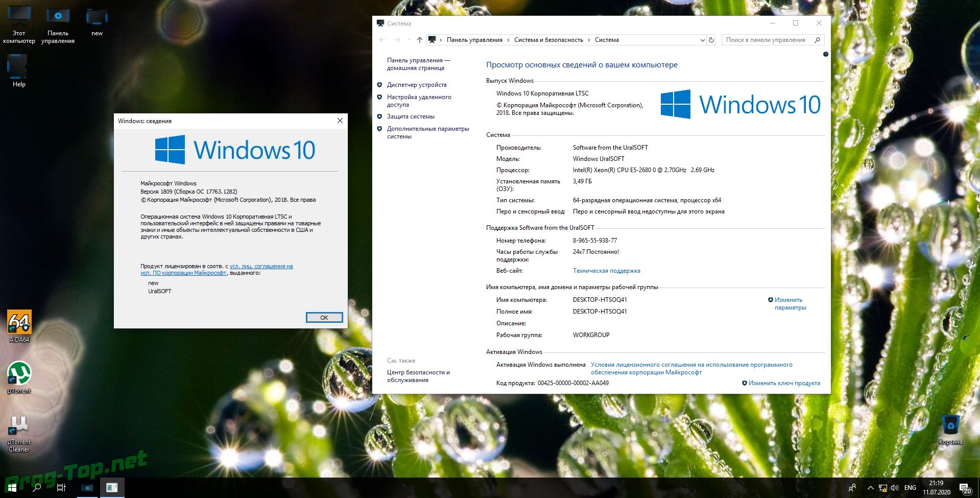
Task: Click the computer name value DESKTOP-HTSOQ41
Action: (x=600, y=300)
